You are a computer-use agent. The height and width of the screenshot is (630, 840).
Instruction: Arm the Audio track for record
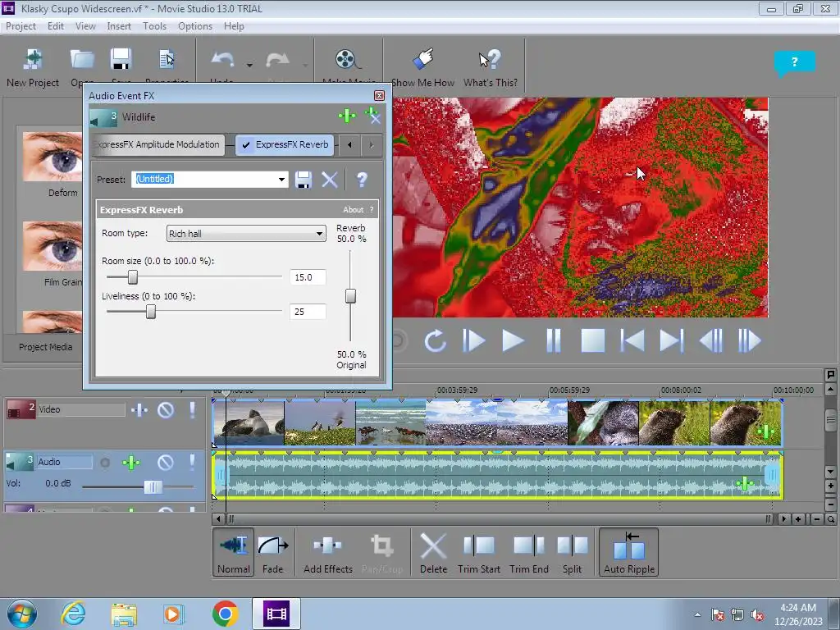tap(105, 463)
